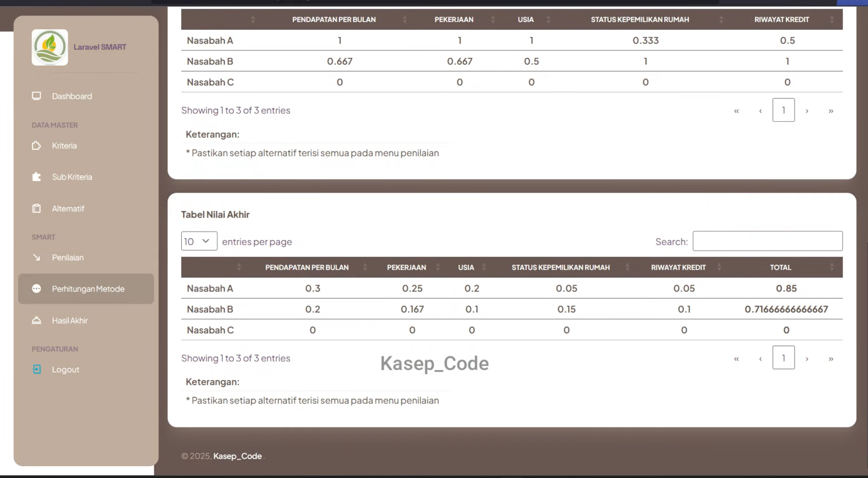This screenshot has width=868, height=478.
Task: Go to first page of Nilai Akhir table
Action: point(736,358)
